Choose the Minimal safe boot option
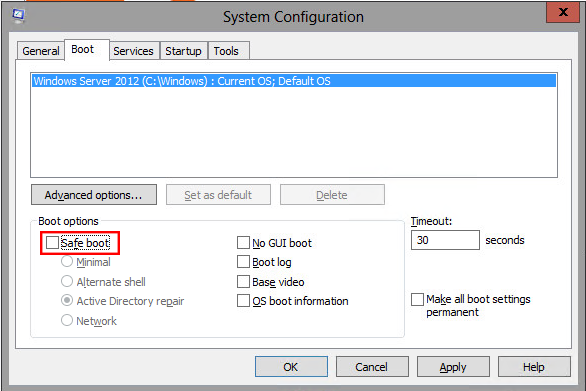The height and width of the screenshot is (391, 586). point(67,261)
